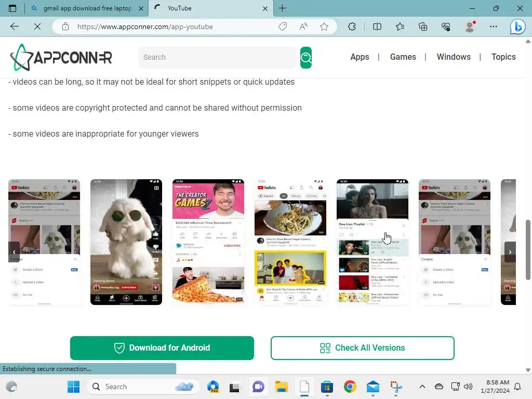Click scrollbar down arrow
This screenshot has width=532, height=399.
[528, 370]
